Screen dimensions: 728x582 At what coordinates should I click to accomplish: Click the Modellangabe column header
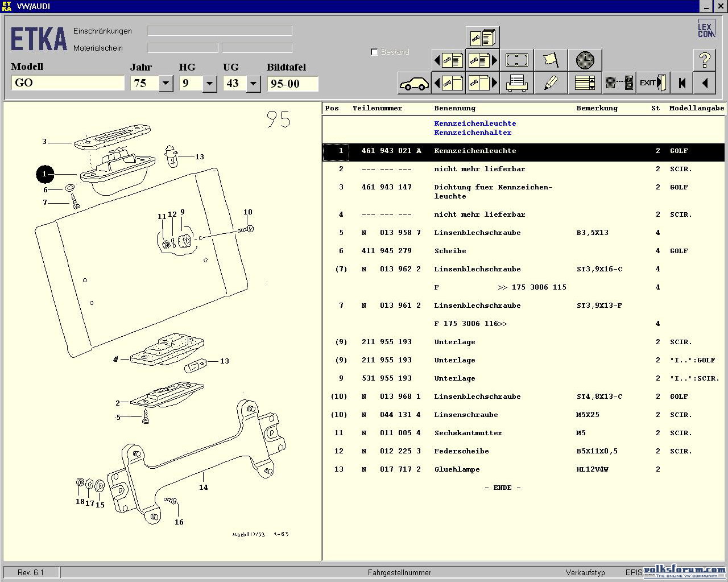tap(697, 108)
